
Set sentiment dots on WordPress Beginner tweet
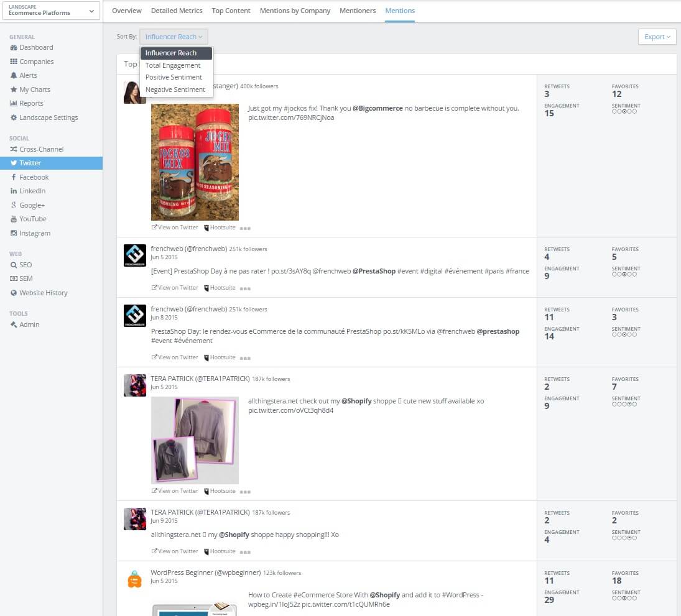click(x=624, y=598)
